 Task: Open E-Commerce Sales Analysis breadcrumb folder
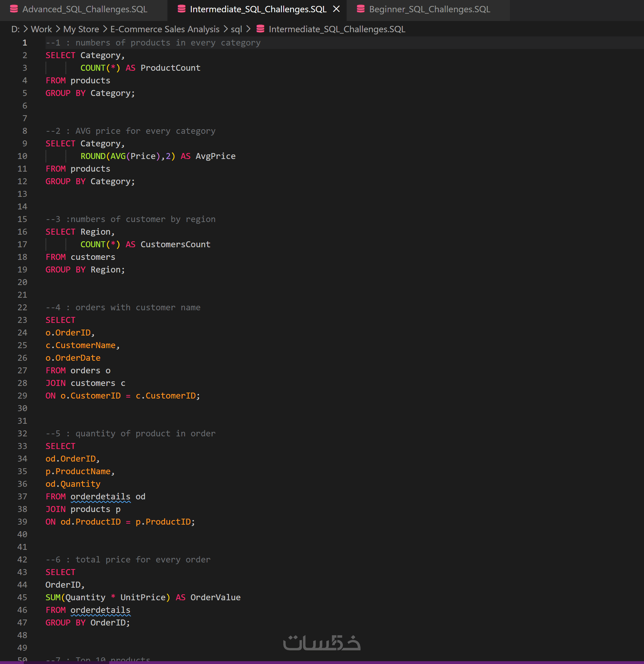click(165, 29)
